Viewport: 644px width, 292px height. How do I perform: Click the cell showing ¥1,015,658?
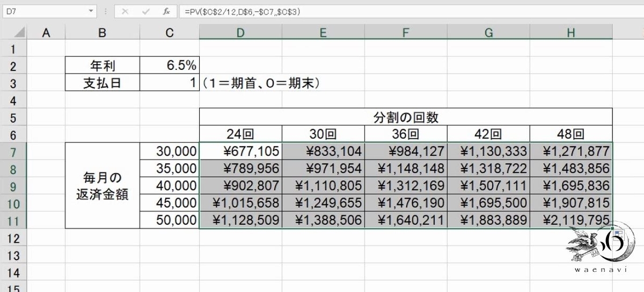pos(240,203)
